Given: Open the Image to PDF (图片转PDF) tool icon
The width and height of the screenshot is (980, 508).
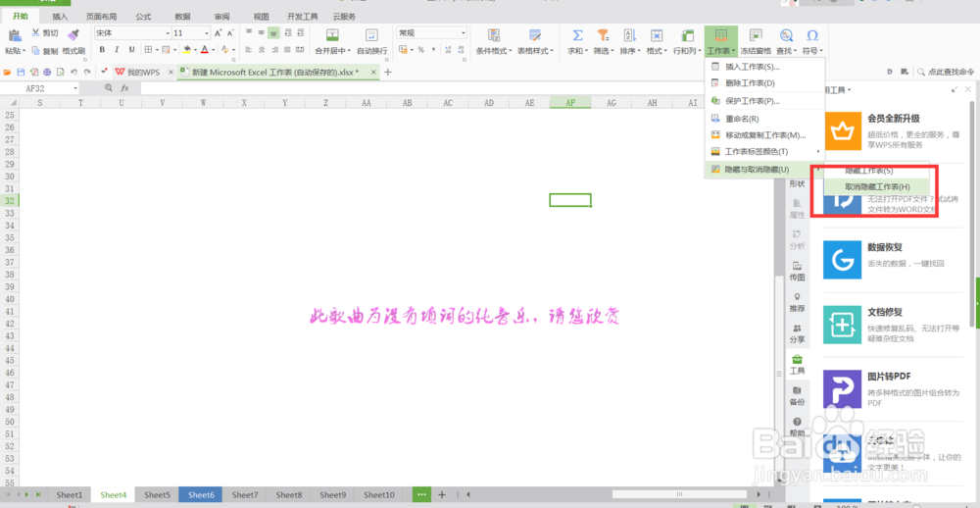Looking at the screenshot, I should pyautogui.click(x=842, y=389).
